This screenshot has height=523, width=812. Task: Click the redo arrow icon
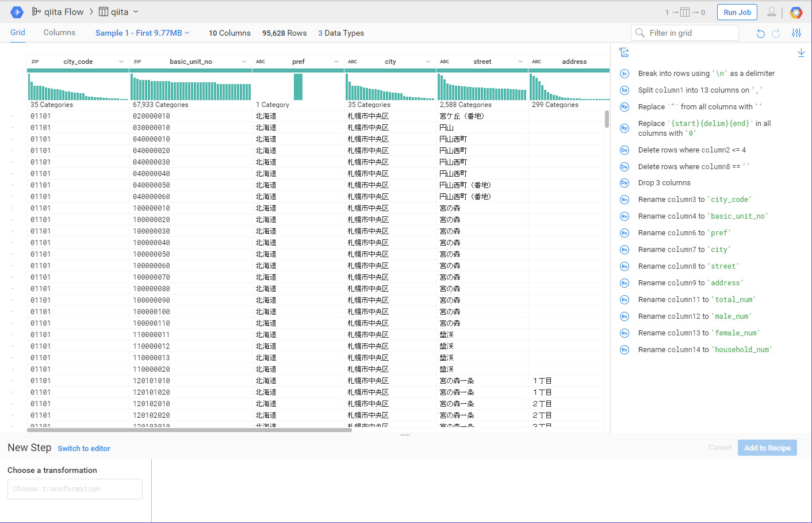[776, 33]
